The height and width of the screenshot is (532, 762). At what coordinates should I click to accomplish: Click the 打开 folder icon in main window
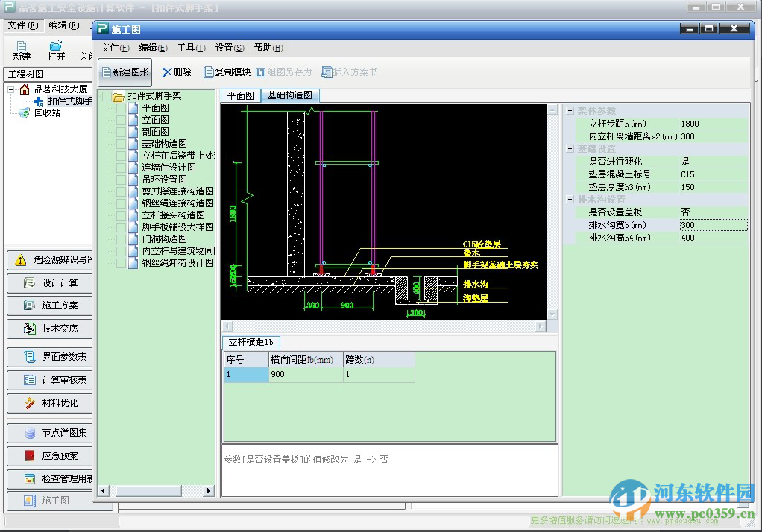point(56,46)
